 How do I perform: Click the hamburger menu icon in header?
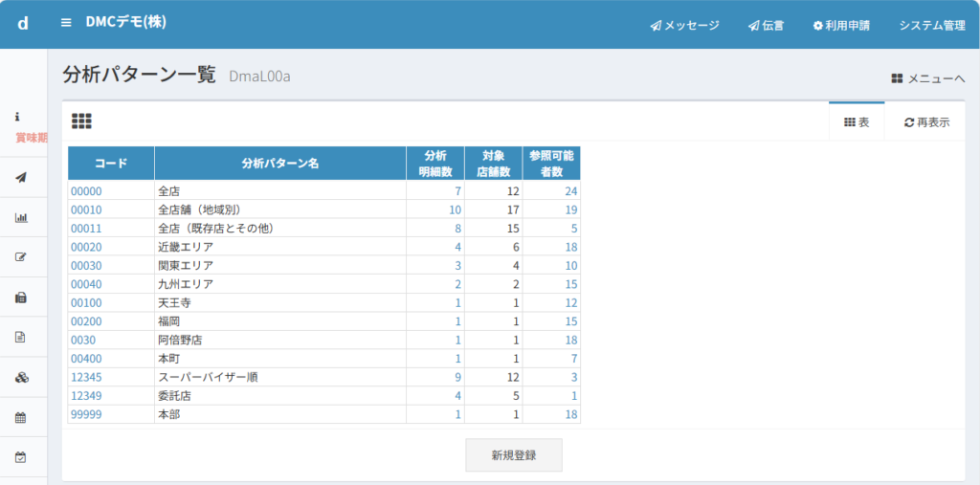tap(66, 23)
